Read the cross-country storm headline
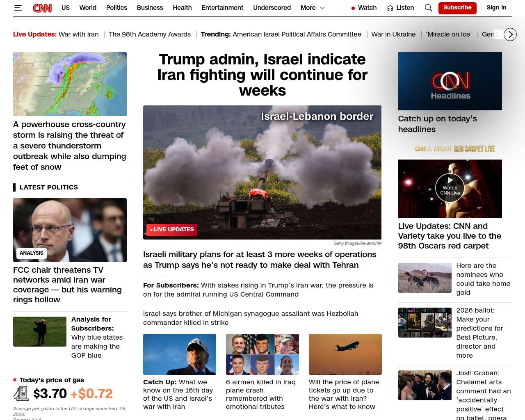525x420 pixels. pos(70,146)
